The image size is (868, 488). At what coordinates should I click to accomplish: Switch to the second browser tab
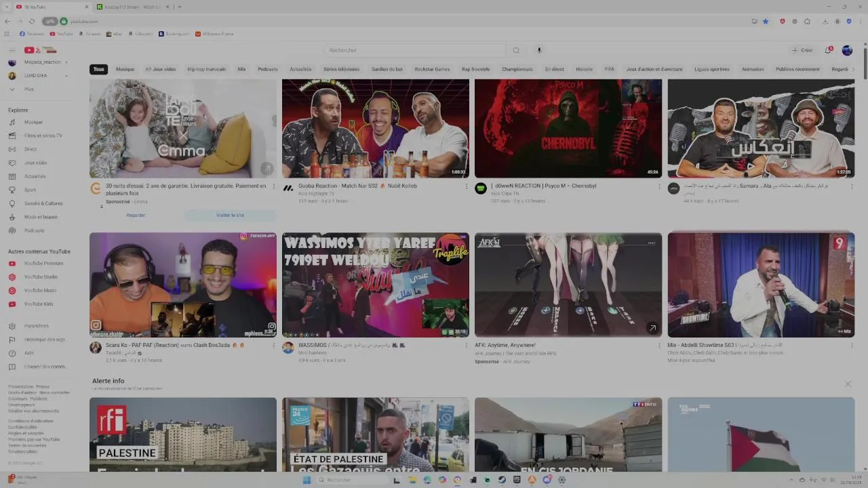click(x=132, y=7)
